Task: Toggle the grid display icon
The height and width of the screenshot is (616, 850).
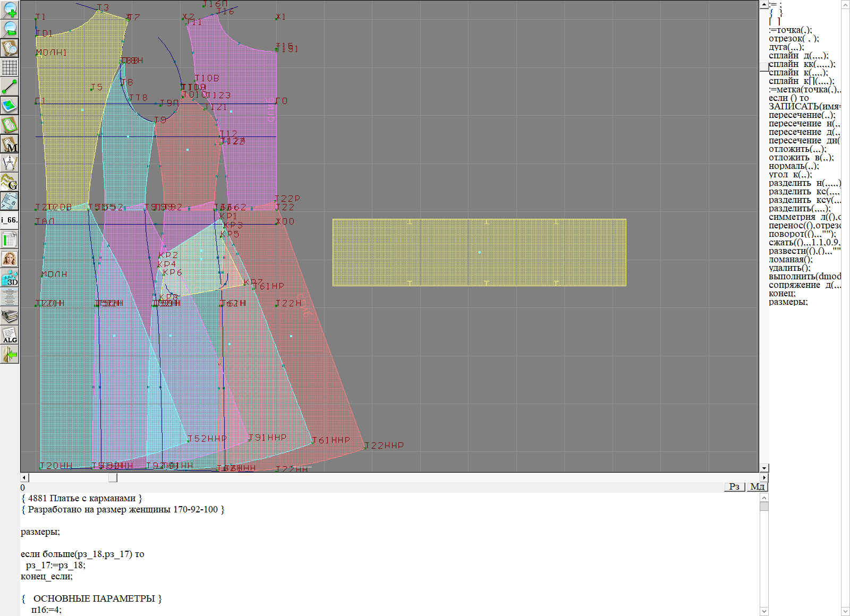Action: (10, 67)
